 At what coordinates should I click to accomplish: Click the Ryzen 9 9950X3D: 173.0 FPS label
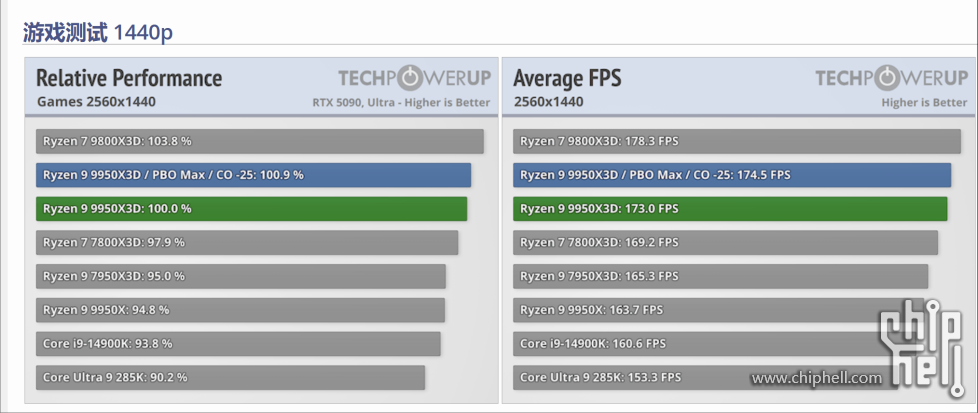coord(599,208)
